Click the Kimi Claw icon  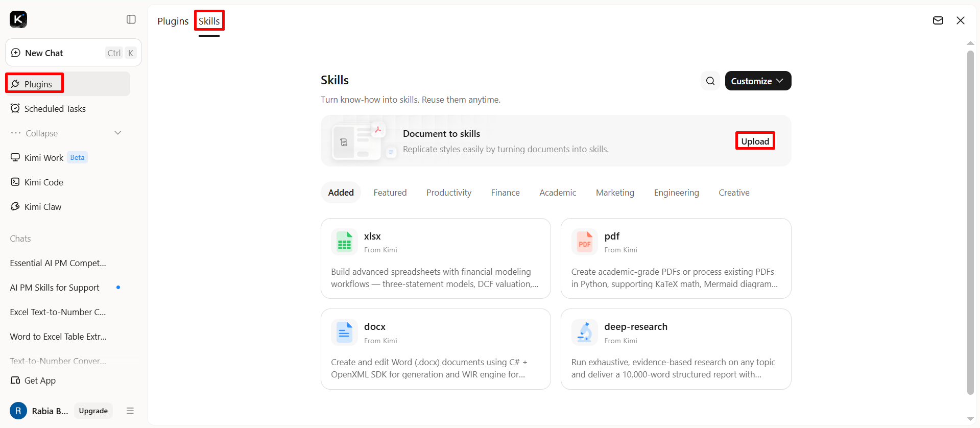[x=15, y=206]
